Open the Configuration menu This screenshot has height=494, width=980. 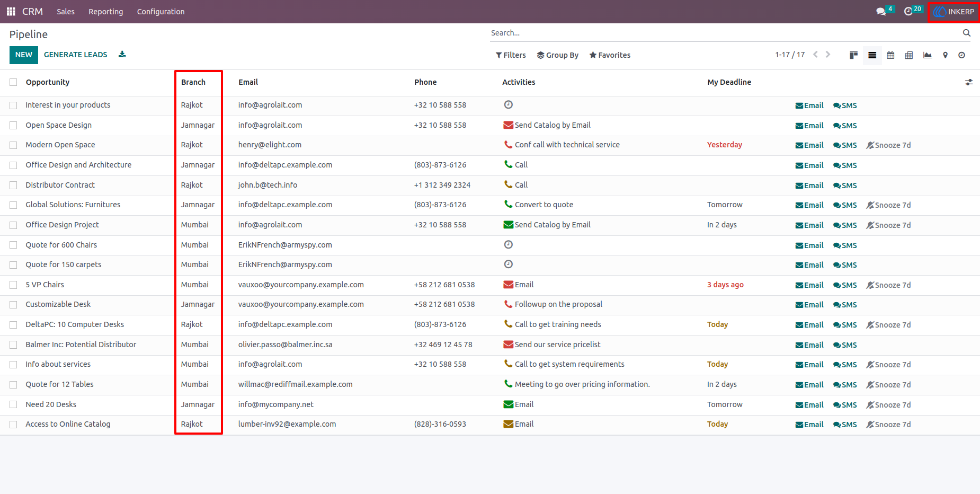(x=161, y=11)
